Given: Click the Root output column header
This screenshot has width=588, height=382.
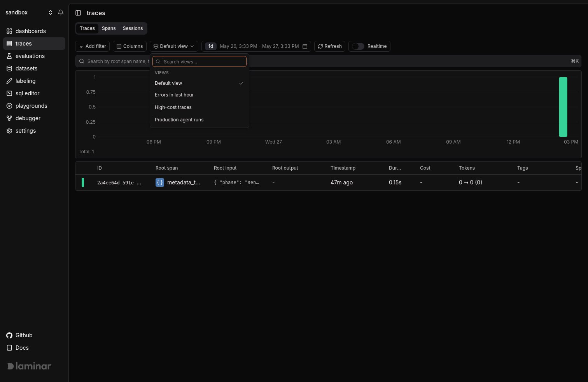Looking at the screenshot, I should point(285,168).
